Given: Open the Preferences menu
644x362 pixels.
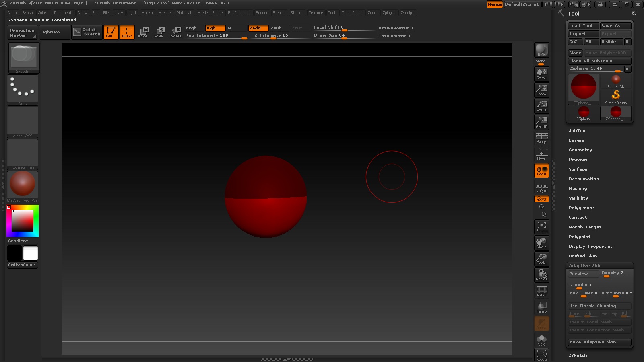Looking at the screenshot, I should (x=239, y=12).
